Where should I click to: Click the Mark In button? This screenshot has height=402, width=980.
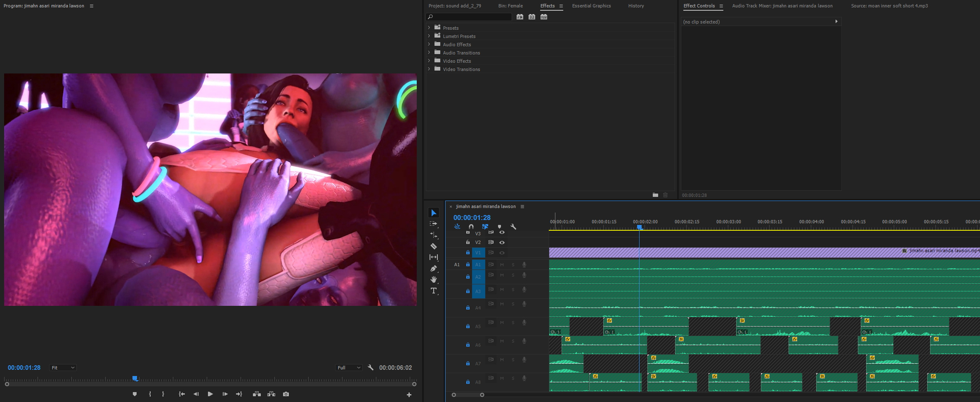(150, 394)
